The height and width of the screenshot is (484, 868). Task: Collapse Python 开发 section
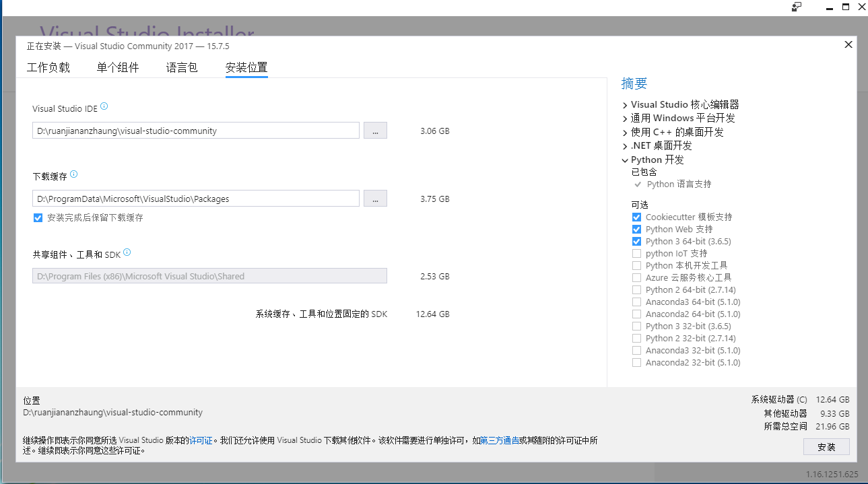[625, 160]
